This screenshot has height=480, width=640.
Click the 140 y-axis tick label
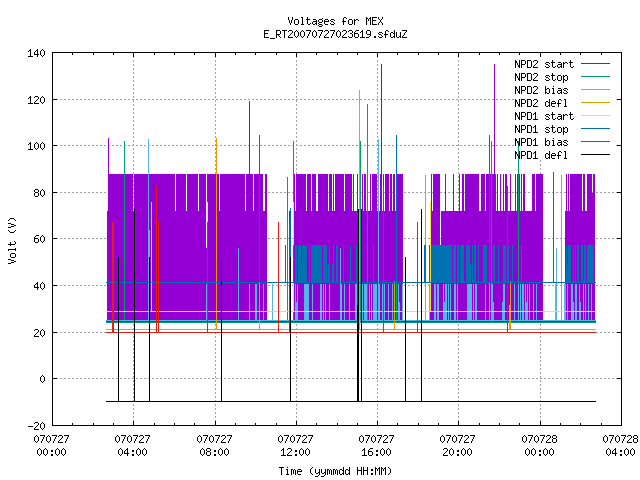[x=36, y=53]
